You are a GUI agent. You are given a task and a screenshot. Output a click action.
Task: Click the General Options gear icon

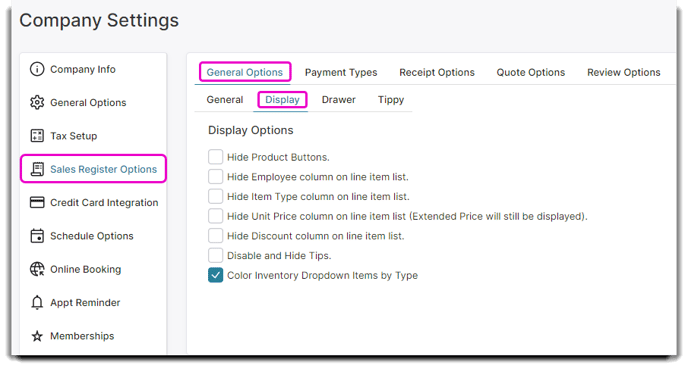tap(37, 102)
